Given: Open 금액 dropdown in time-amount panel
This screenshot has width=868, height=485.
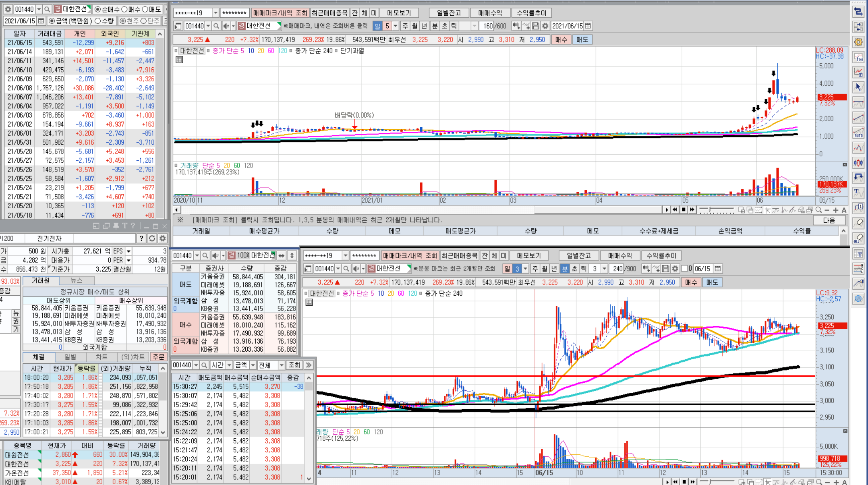Looking at the screenshot, I should point(253,365).
